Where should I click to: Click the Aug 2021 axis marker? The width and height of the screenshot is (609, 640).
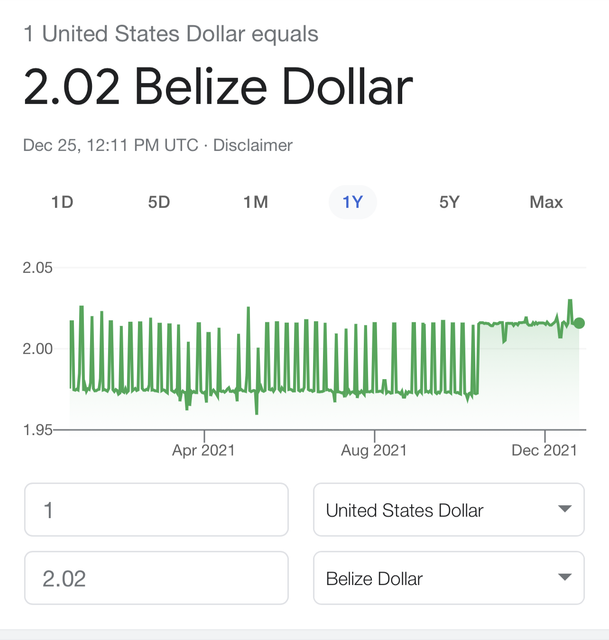(x=374, y=450)
